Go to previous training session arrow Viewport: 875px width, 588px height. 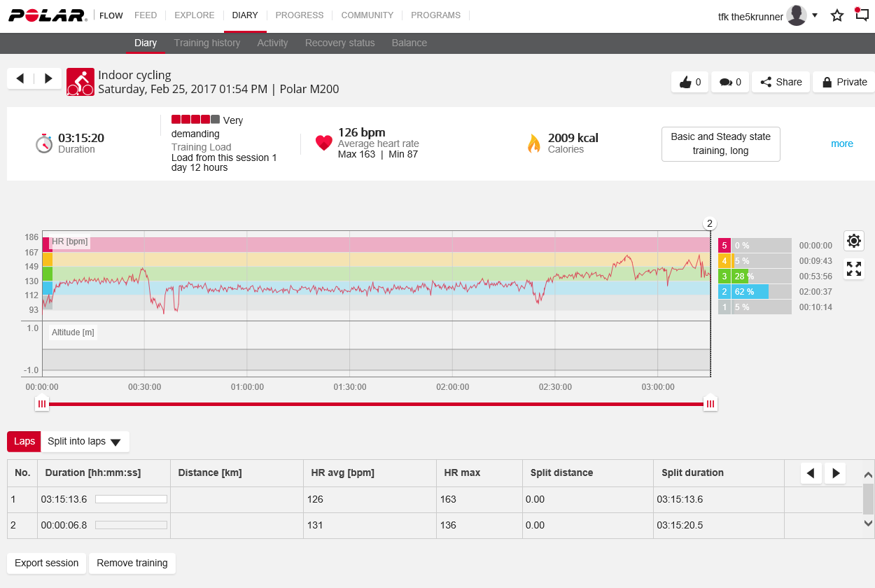coord(20,78)
